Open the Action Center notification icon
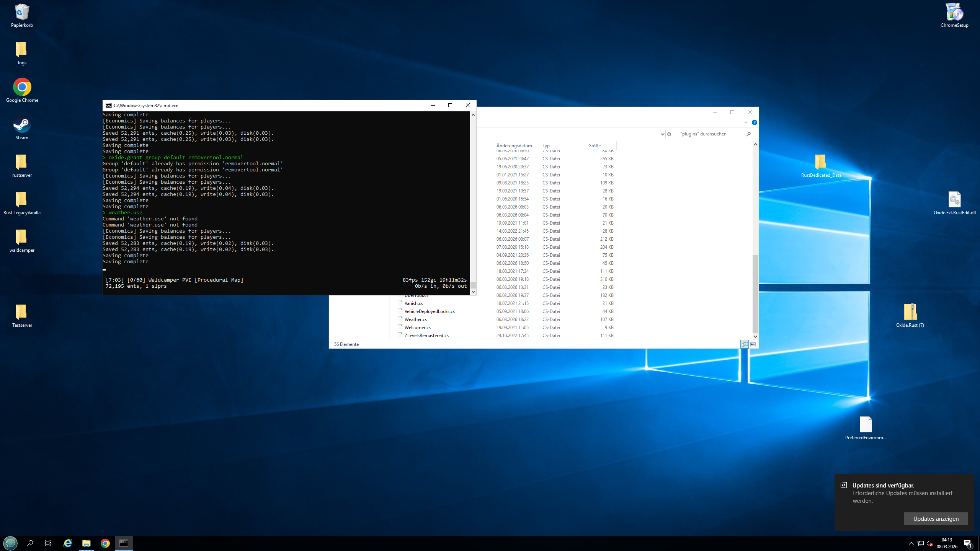Viewport: 980px width, 551px height. coord(968,543)
